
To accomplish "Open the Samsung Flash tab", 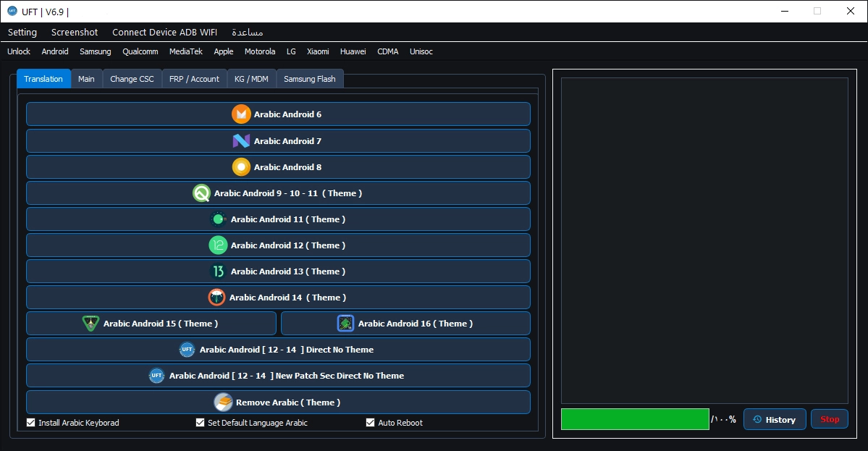I will (309, 79).
